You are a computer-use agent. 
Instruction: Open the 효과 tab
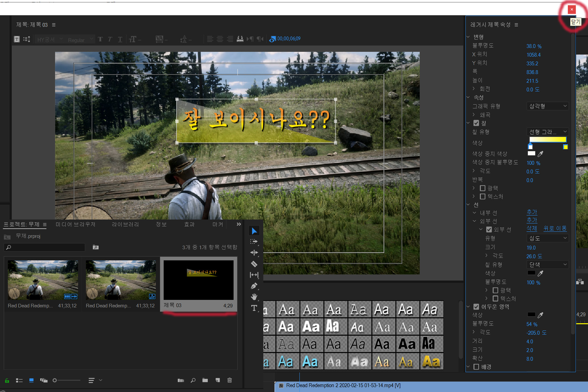189,224
